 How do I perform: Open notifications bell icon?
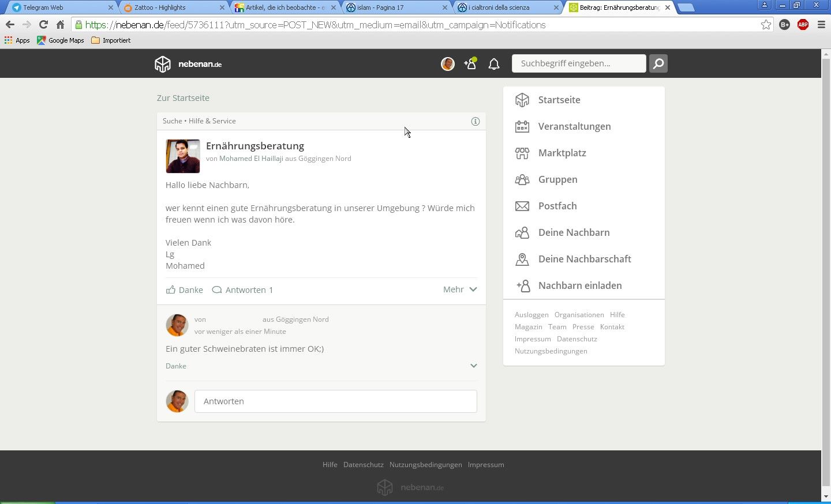494,64
